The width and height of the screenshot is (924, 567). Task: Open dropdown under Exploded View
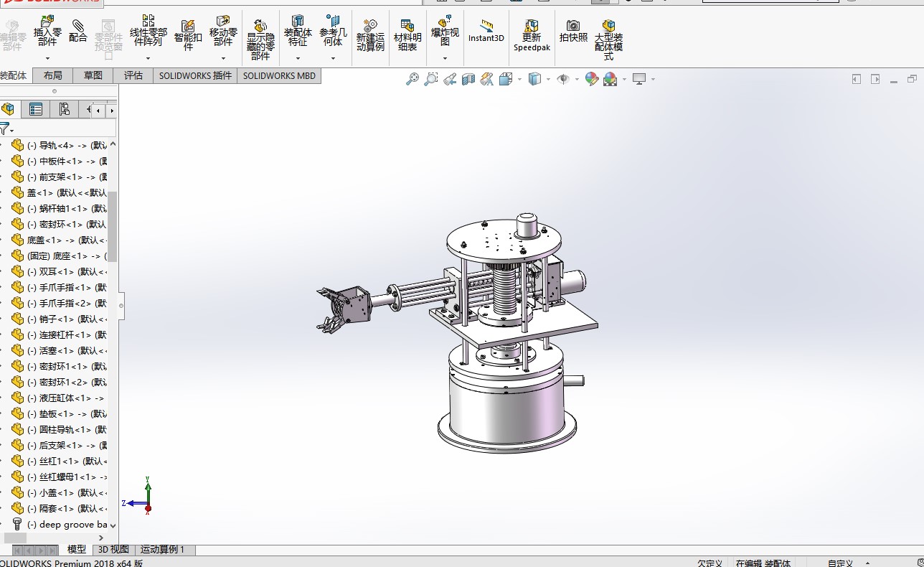click(445, 58)
